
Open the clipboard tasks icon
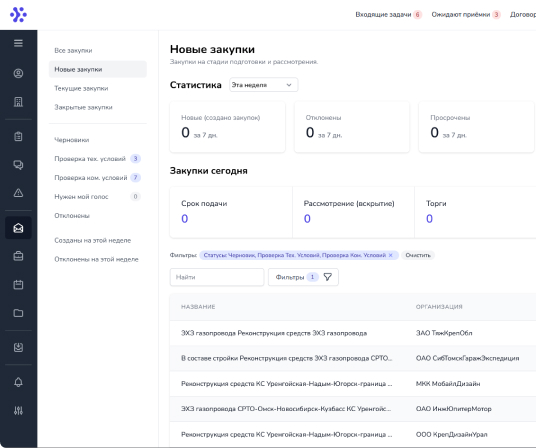(18, 136)
